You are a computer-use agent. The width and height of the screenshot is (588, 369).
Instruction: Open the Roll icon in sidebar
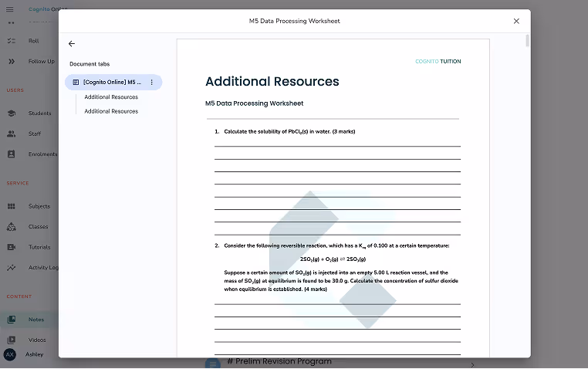pos(12,40)
